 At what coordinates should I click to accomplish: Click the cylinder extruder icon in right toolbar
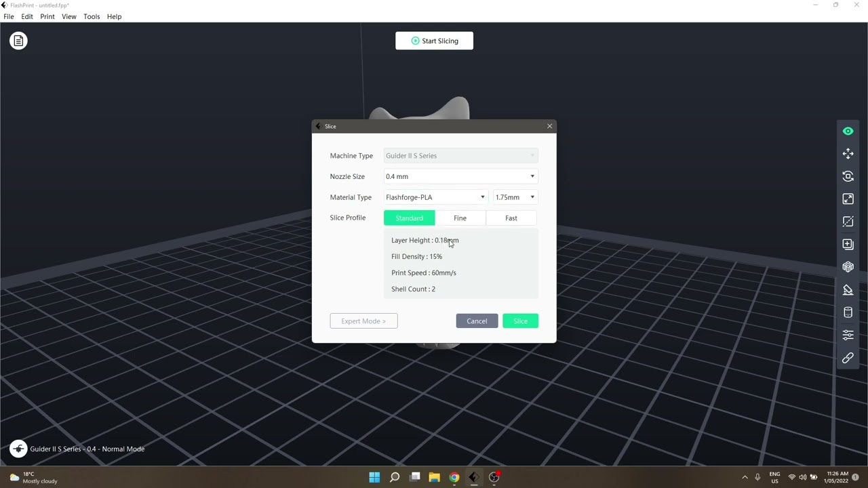click(x=848, y=312)
